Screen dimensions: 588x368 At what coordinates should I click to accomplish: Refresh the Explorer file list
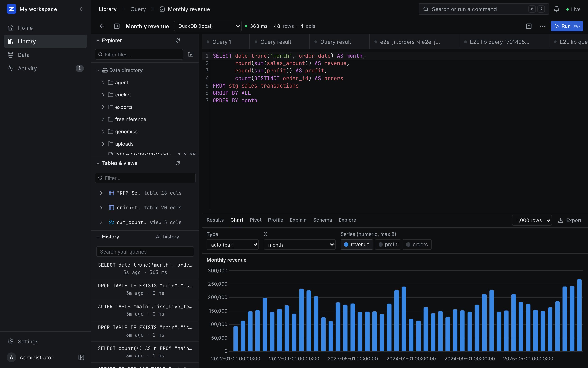pyautogui.click(x=178, y=40)
